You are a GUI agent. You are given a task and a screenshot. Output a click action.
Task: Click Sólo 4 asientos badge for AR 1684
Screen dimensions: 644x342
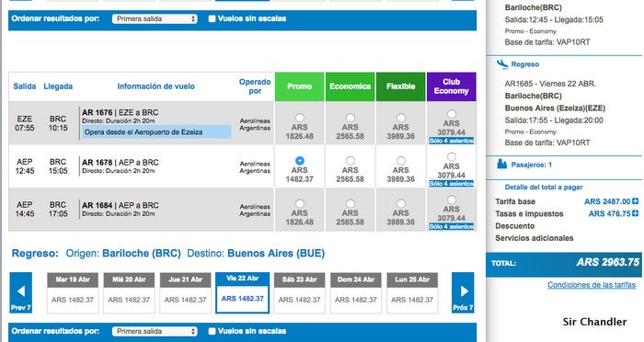(452, 227)
